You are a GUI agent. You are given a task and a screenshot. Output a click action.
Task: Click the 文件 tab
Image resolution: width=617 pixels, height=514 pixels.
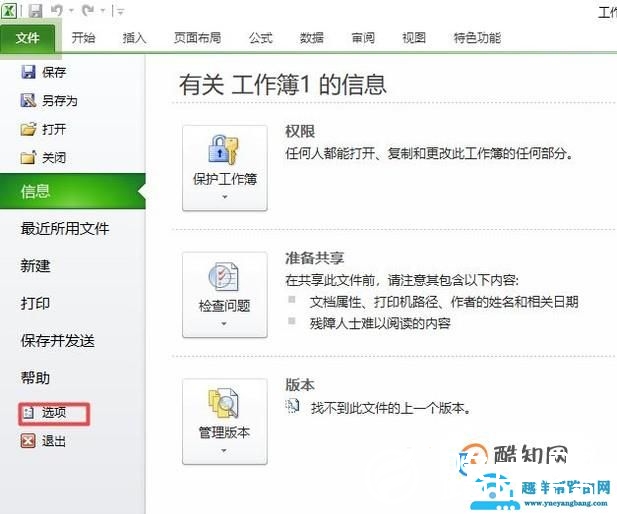[x=28, y=38]
